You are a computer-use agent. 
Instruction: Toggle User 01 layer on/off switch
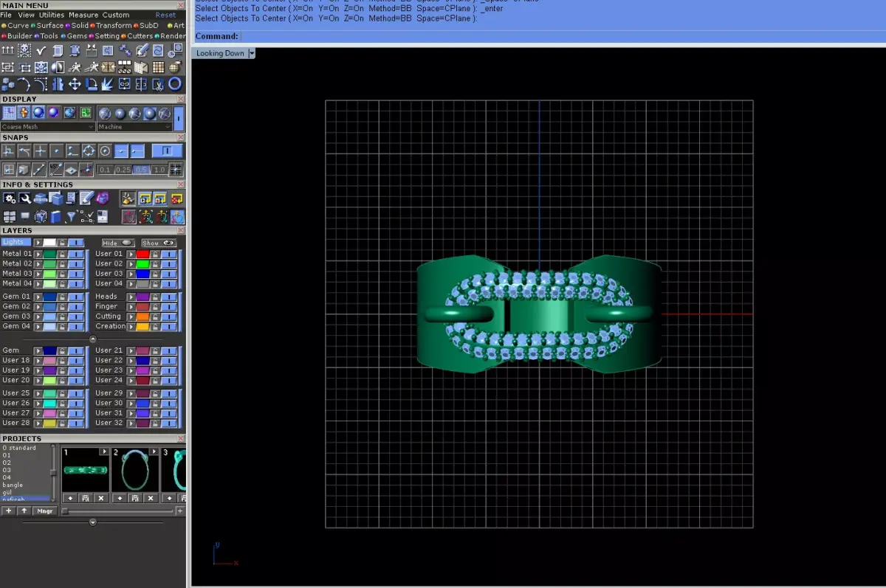(x=169, y=255)
